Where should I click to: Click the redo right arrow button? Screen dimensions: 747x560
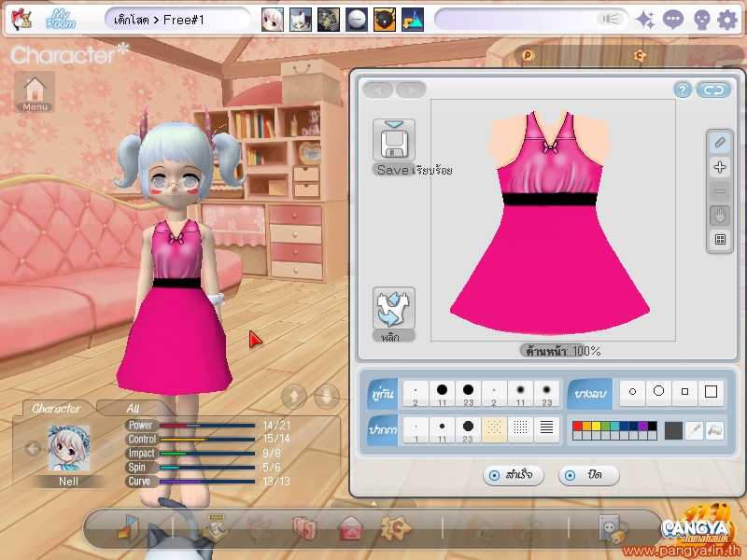coord(411,90)
